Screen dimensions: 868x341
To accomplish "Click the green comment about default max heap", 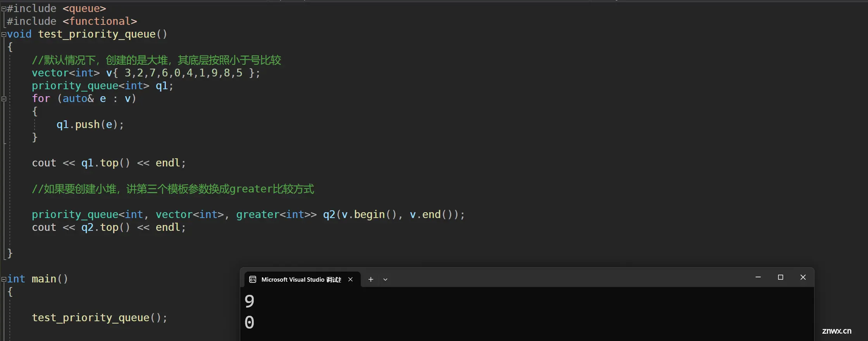I will pyautogui.click(x=156, y=60).
